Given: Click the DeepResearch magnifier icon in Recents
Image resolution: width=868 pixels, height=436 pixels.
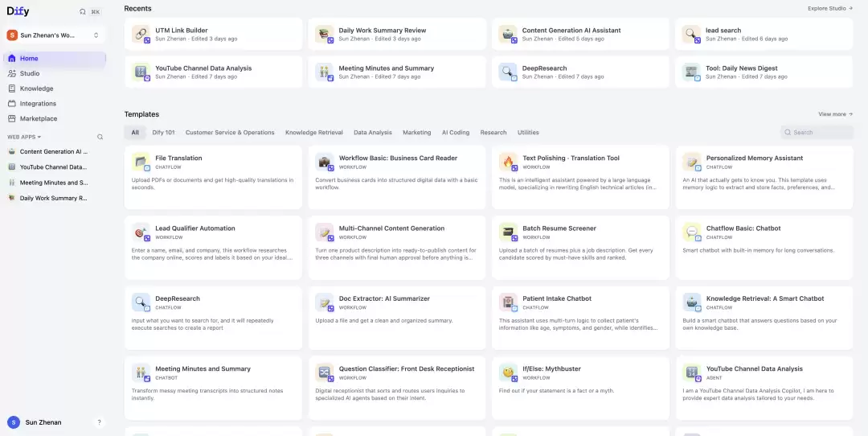Looking at the screenshot, I should coord(507,72).
